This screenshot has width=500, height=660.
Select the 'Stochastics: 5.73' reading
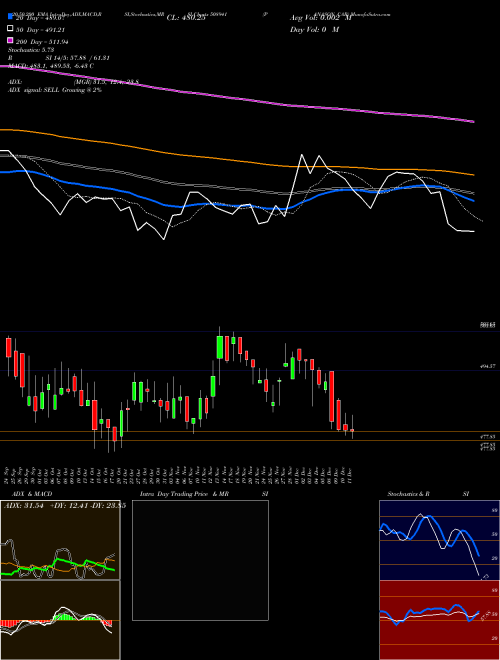click(31, 49)
